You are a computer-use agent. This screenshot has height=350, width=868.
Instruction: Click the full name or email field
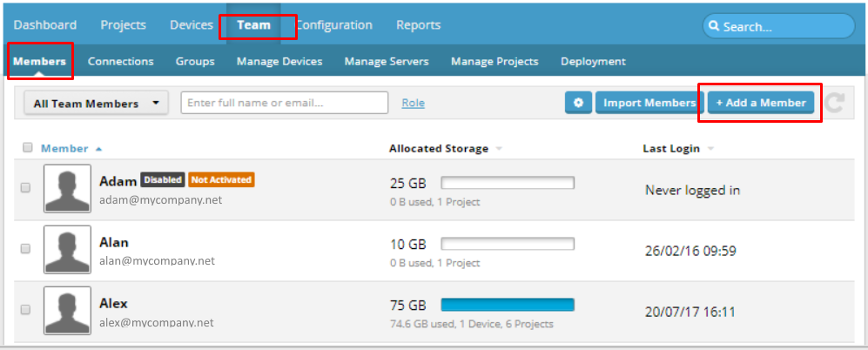[285, 103]
